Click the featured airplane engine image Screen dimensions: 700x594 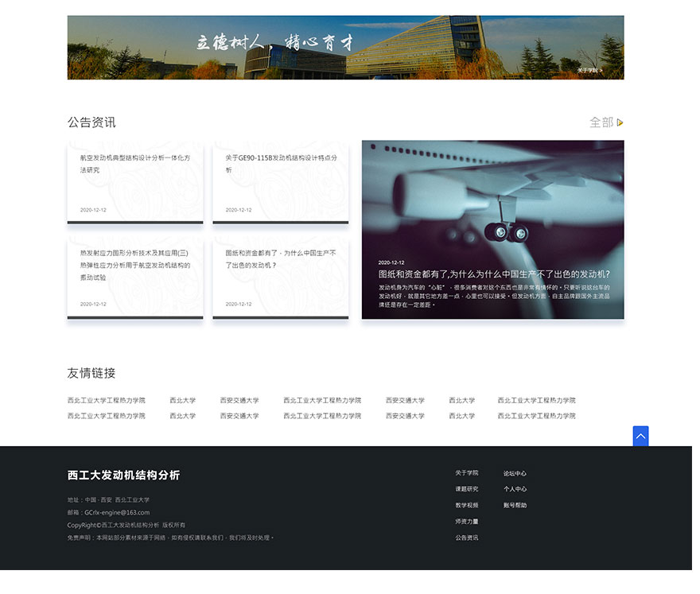coord(492,199)
